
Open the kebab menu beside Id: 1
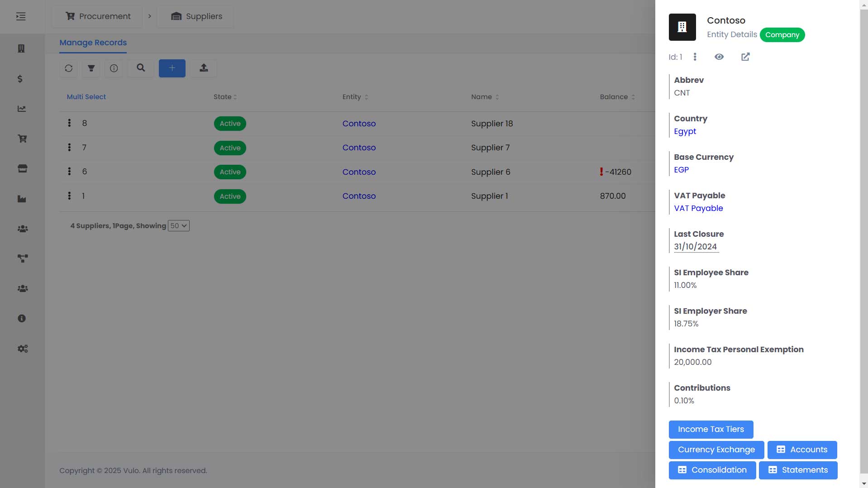tap(696, 57)
